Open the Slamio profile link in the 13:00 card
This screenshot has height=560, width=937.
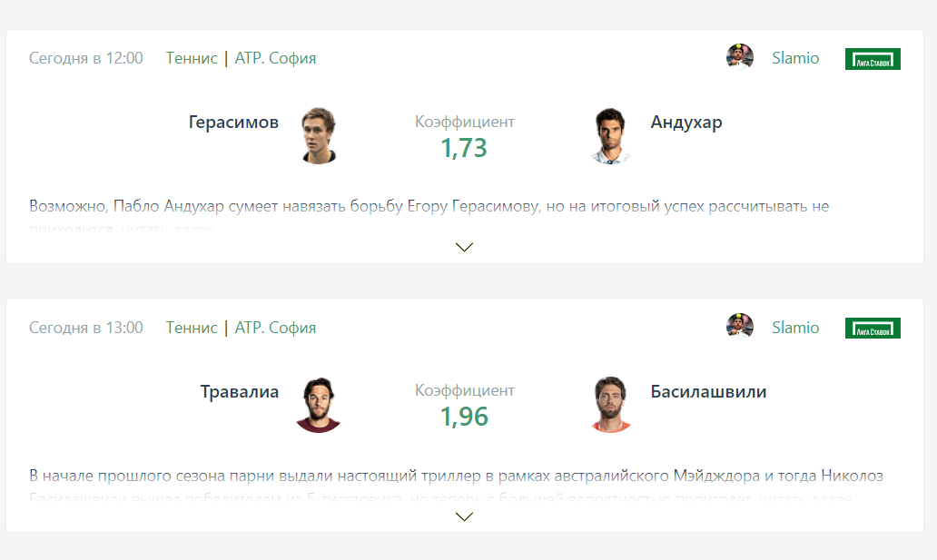[x=795, y=328]
